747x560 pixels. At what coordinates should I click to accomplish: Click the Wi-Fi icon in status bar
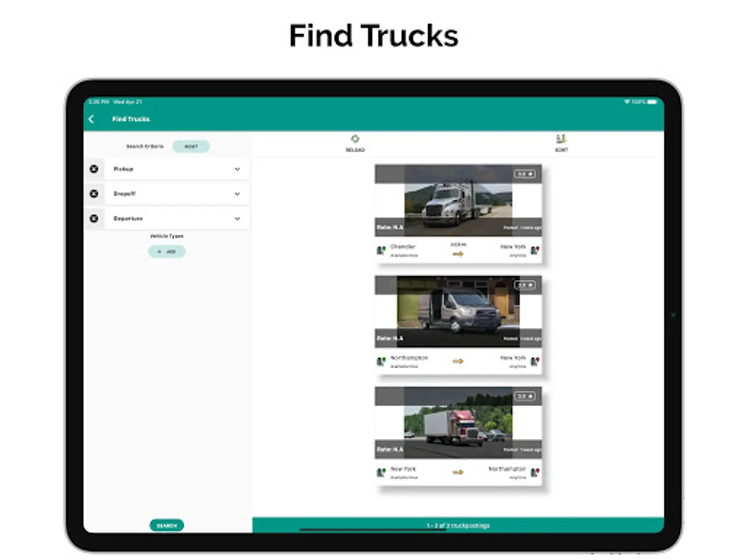627,101
